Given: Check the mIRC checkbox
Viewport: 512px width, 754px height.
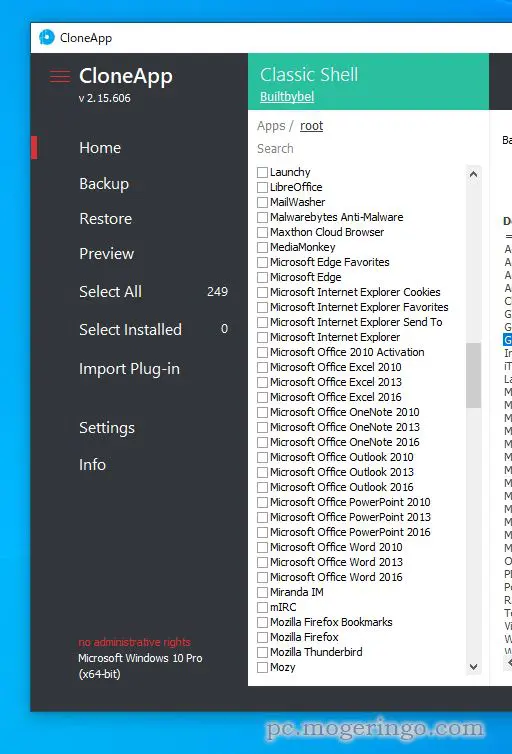Looking at the screenshot, I should tap(262, 607).
